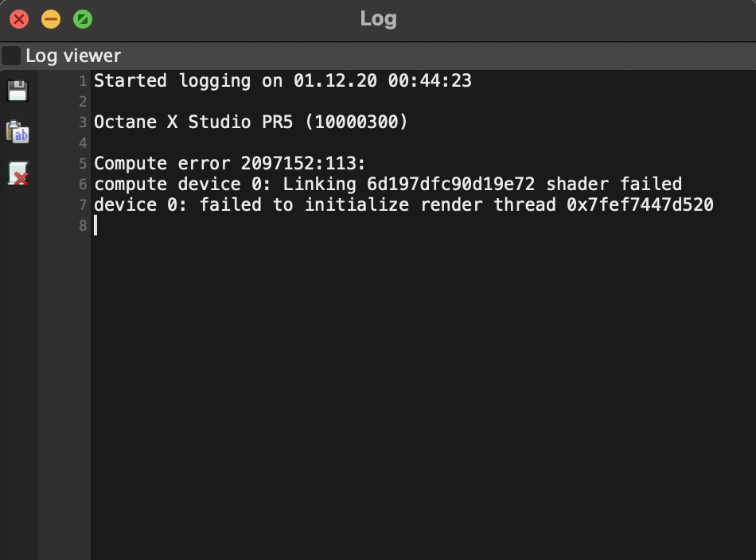
Task: Click the "Compute error 2097152:113:" line
Action: coord(229,164)
